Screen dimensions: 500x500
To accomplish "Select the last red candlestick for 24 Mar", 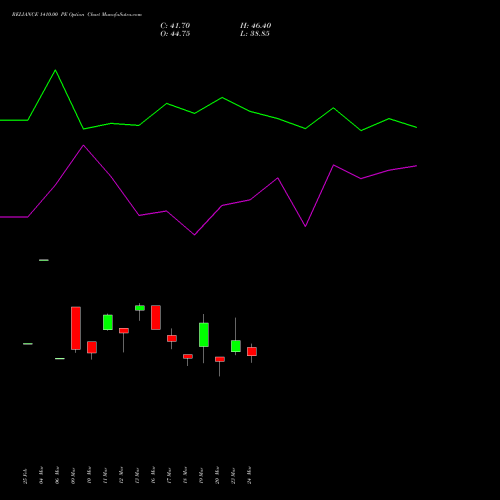I will coord(252,352).
